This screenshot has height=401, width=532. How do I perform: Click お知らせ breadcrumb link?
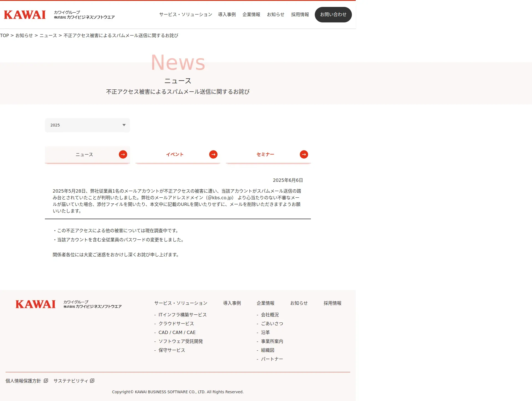click(24, 35)
